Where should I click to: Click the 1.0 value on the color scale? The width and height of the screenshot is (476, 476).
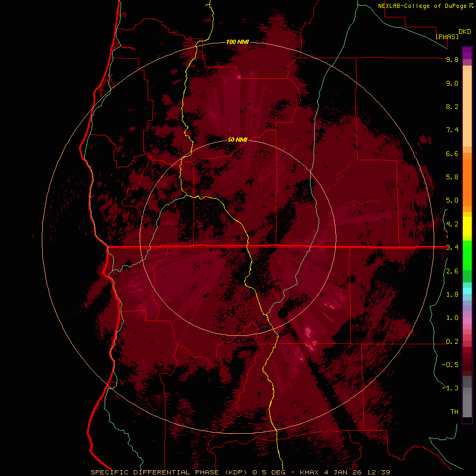pyautogui.click(x=452, y=318)
